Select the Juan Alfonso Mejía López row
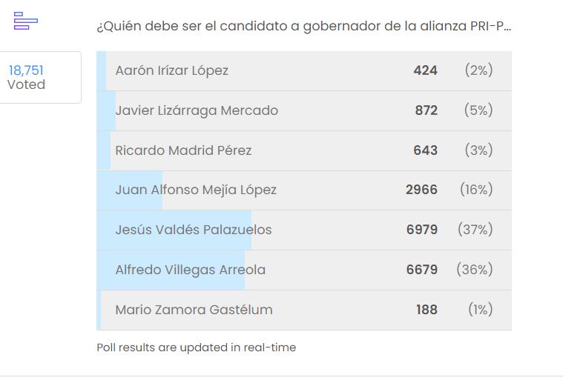The height and width of the screenshot is (392, 563). [x=304, y=190]
